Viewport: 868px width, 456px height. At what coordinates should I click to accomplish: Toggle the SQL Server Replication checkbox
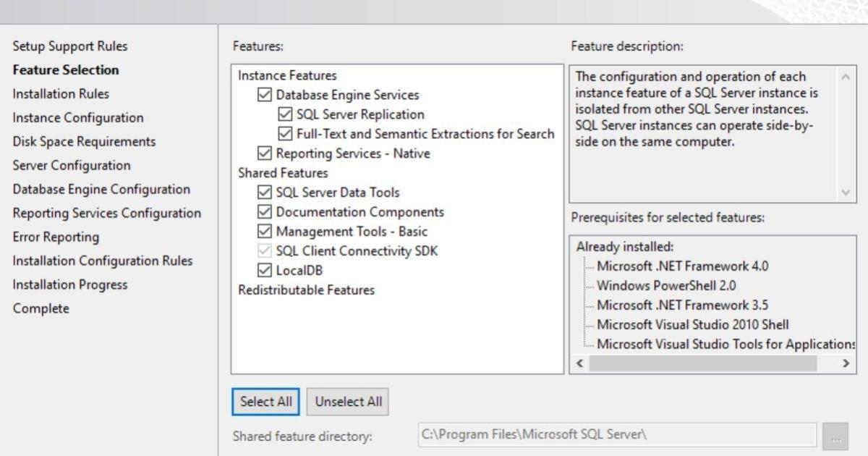click(x=285, y=114)
